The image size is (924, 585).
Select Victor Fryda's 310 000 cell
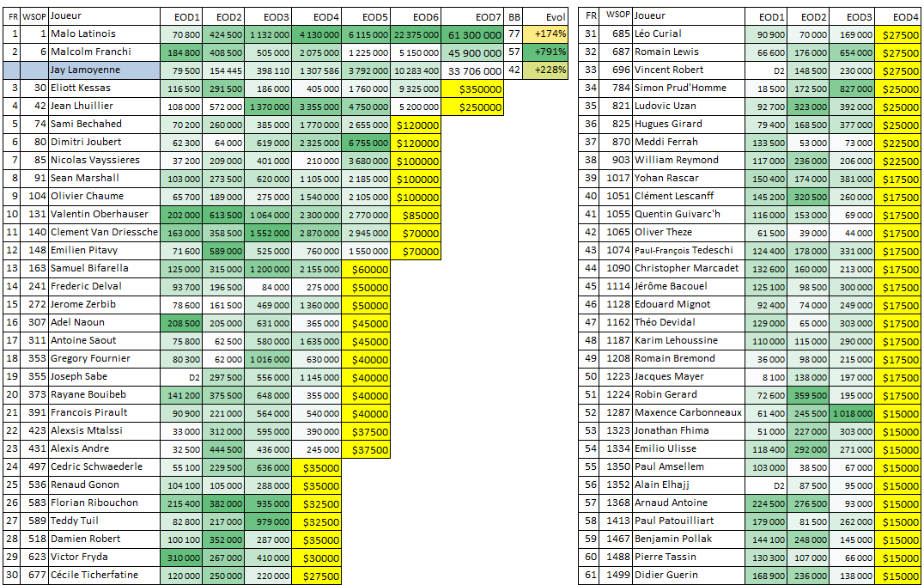click(x=181, y=558)
